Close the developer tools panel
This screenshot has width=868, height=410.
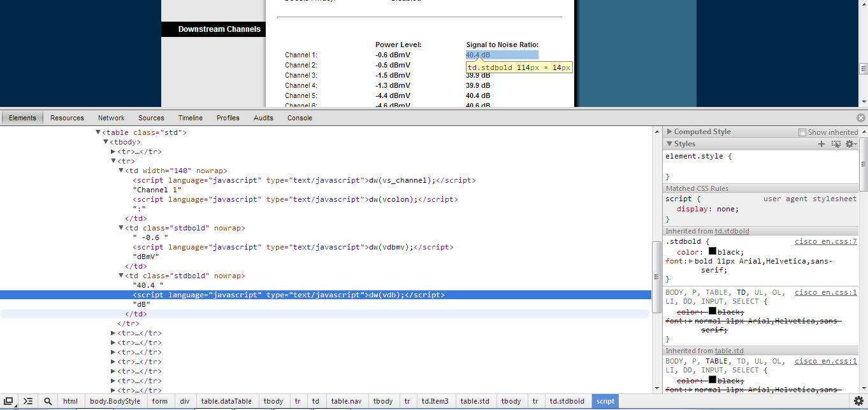coord(860,118)
